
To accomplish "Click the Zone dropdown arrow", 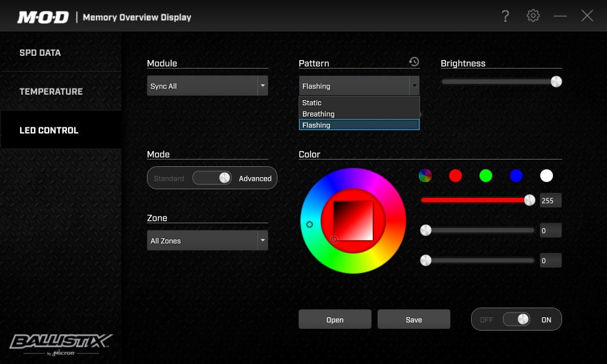I will click(x=263, y=240).
